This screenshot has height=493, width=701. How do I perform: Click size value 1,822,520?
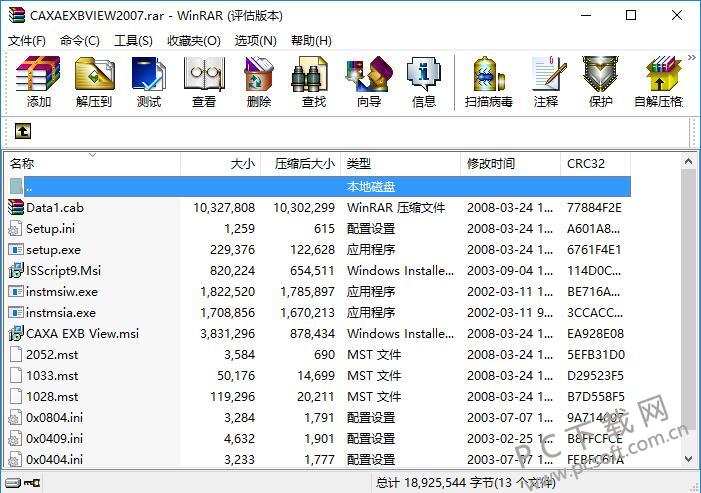pyautogui.click(x=228, y=291)
